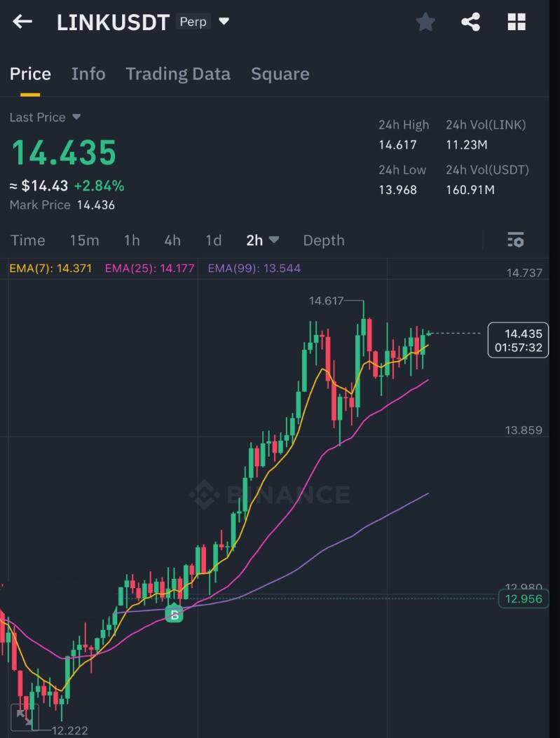Tap the fullscreen expand chart icon
The image size is (560, 738).
coord(24,718)
